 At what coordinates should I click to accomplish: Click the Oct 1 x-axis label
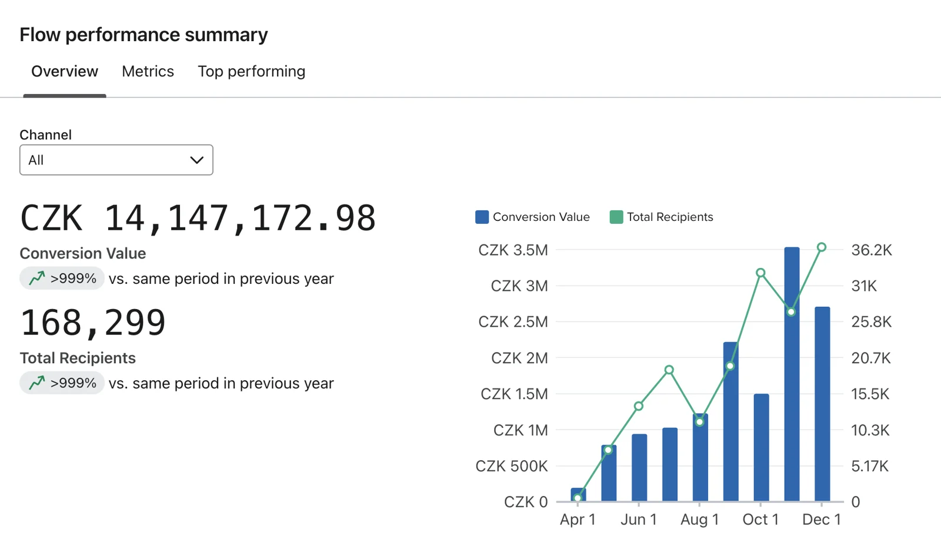point(760,519)
